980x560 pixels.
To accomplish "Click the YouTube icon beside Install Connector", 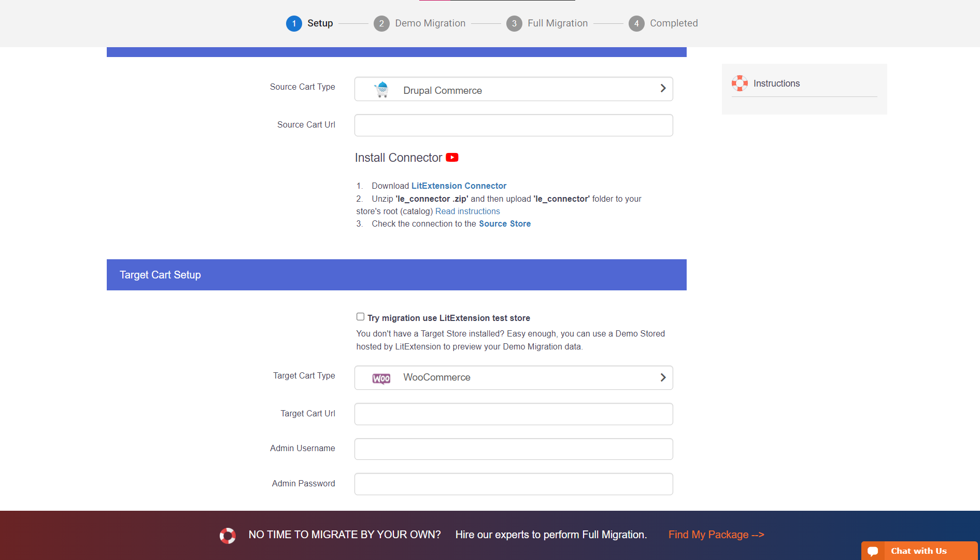I will click(452, 158).
